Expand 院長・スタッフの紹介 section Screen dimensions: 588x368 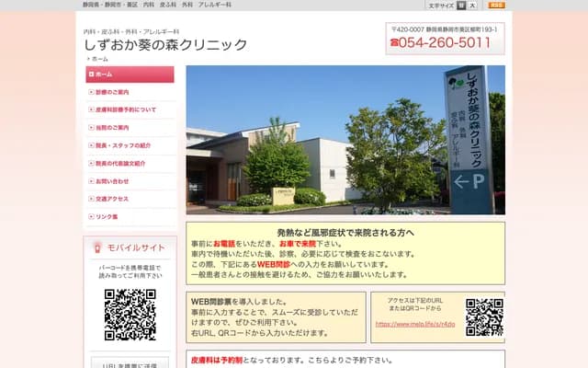click(123, 145)
